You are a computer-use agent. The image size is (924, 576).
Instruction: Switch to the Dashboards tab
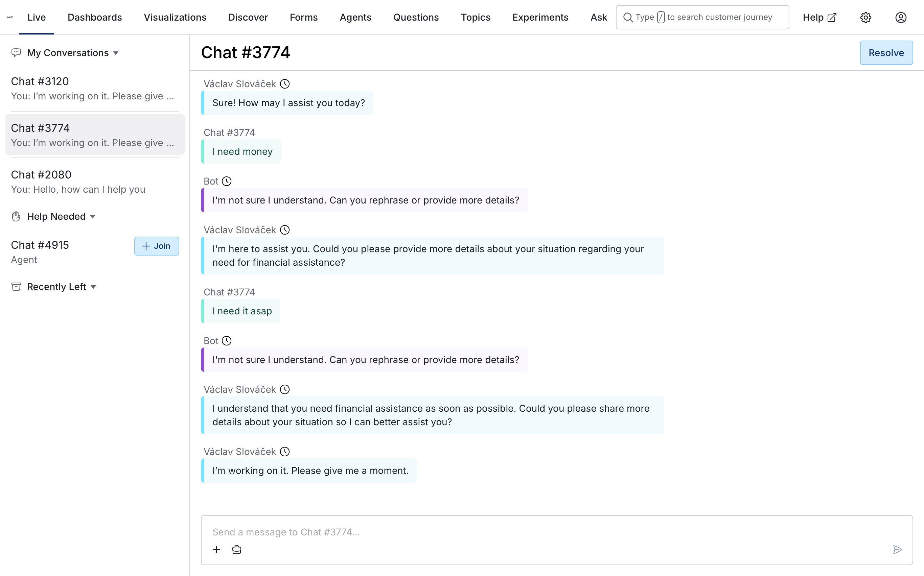[95, 18]
